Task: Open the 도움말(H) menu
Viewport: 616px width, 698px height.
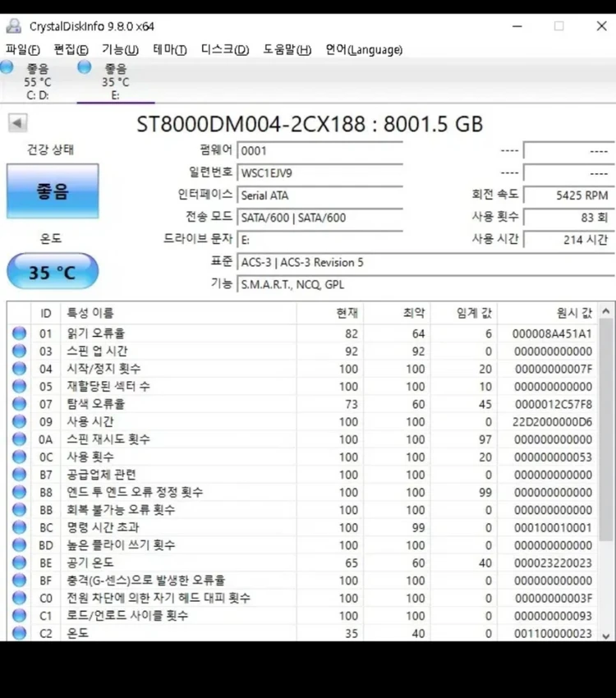Action: point(287,49)
